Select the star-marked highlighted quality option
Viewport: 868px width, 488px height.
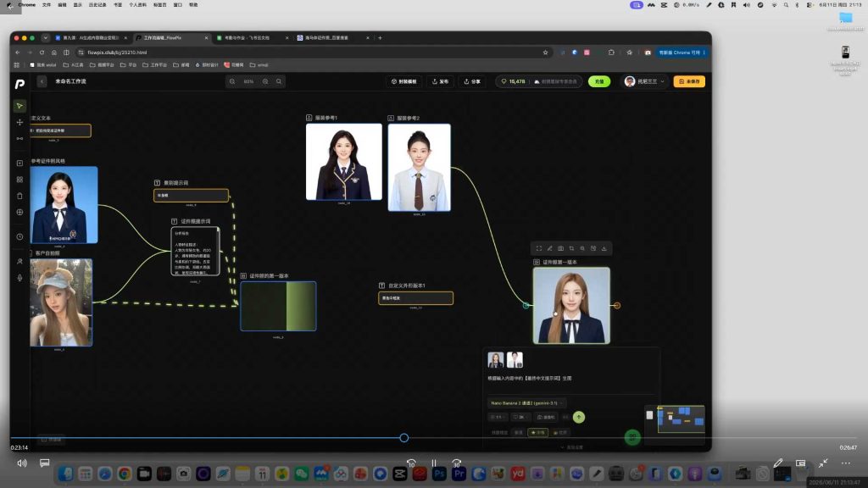[x=538, y=433]
